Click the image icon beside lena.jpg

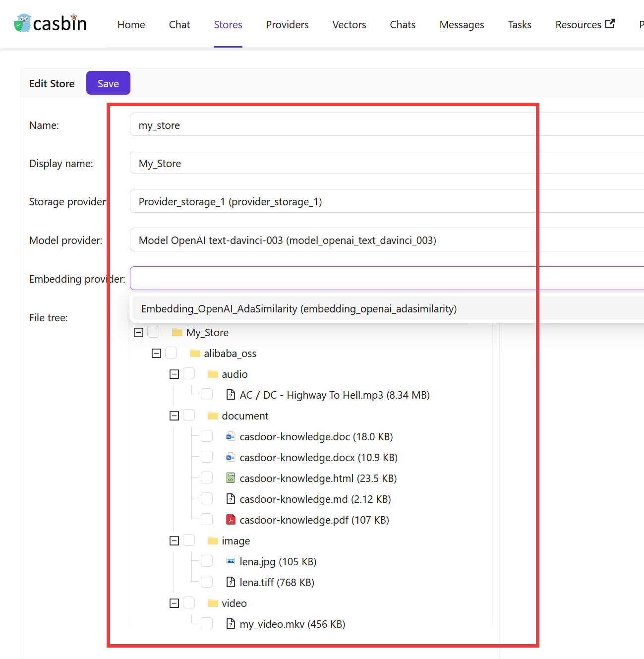pyautogui.click(x=231, y=561)
